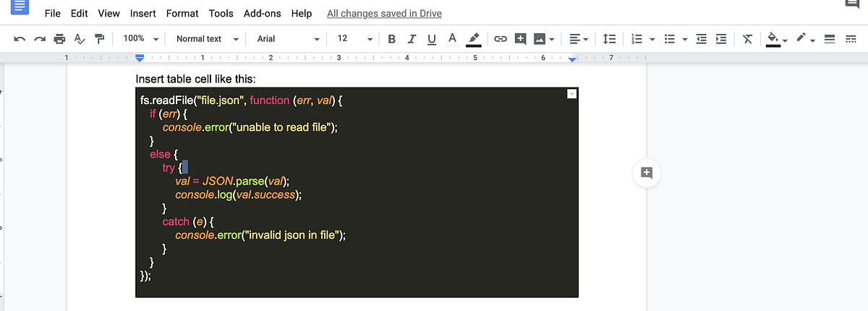Click 'All changes saved in Drive' link

point(384,13)
